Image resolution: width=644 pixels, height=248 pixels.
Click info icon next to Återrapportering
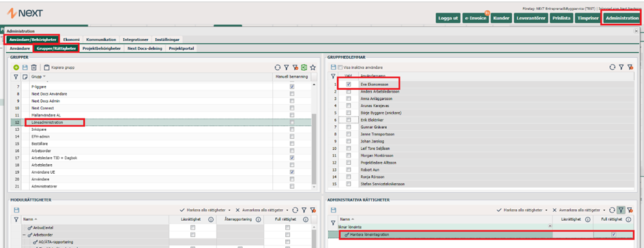pyautogui.click(x=259, y=219)
